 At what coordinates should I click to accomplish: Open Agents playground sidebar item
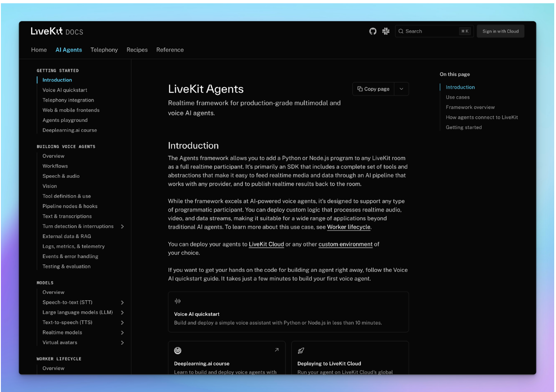click(65, 120)
